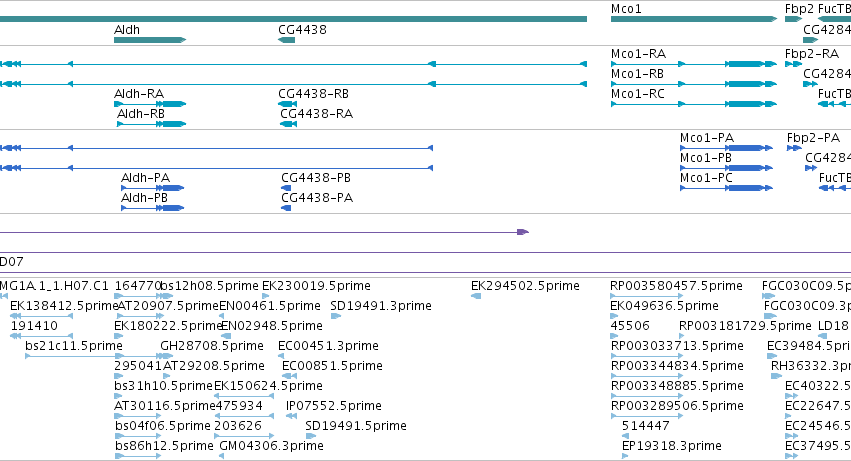This screenshot has height=461, width=851.
Task: Select the EK294502.5prime EST marker
Action: click(476, 296)
